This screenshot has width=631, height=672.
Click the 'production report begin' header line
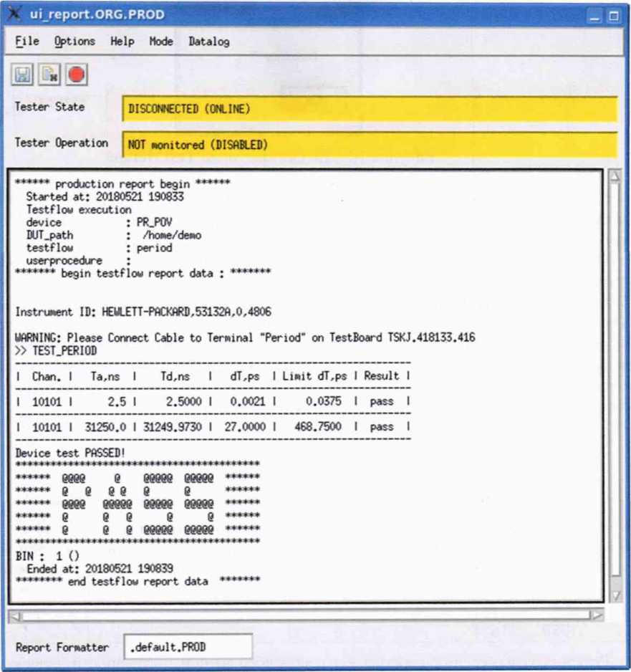(122, 184)
